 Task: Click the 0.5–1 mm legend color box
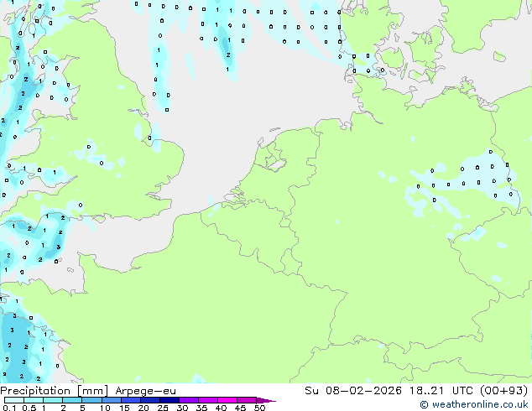34,400
